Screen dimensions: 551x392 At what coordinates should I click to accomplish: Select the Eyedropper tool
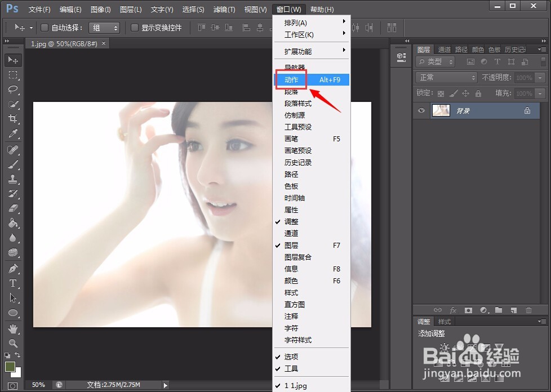point(13,133)
